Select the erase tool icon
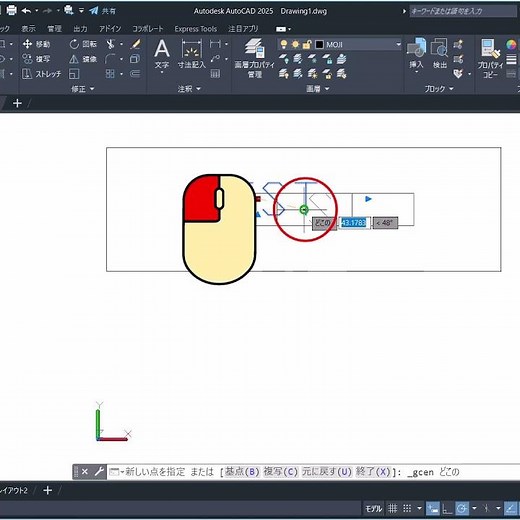This screenshot has width=520, height=520. 135,44
